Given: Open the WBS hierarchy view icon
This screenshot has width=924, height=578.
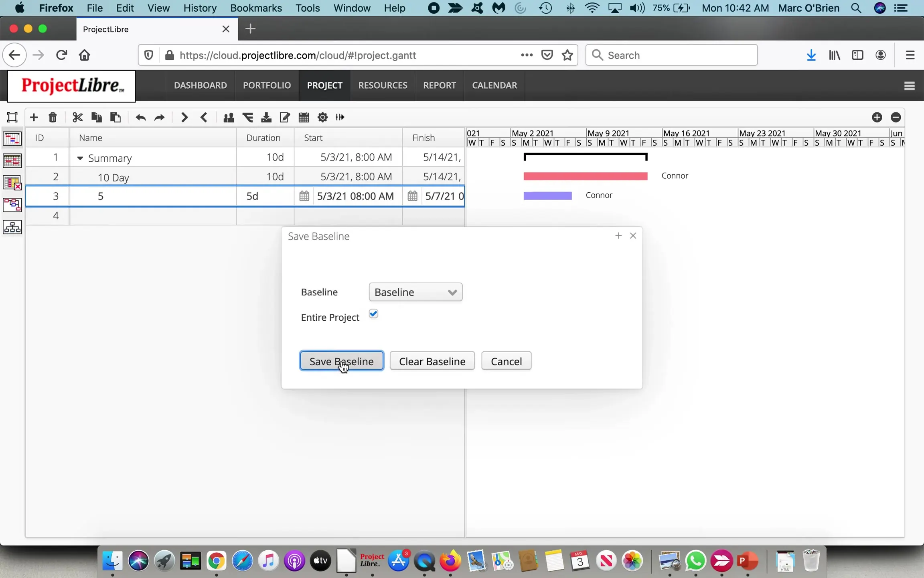Looking at the screenshot, I should tap(12, 227).
